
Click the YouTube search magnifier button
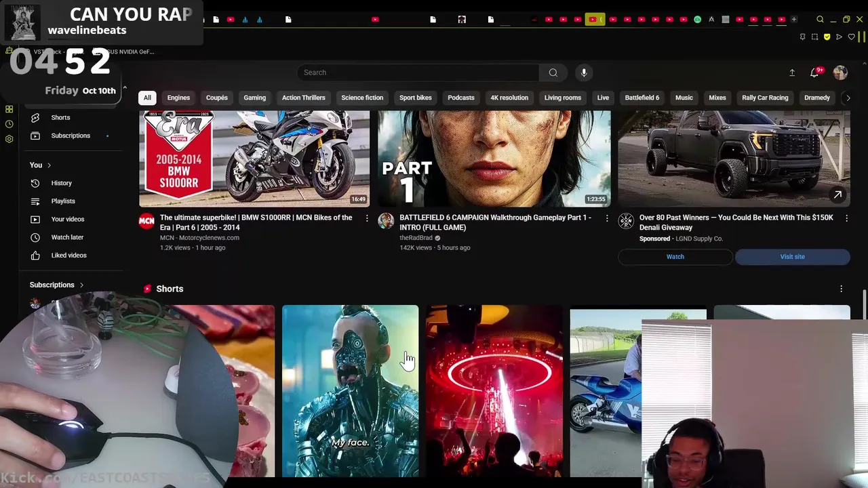coord(553,73)
